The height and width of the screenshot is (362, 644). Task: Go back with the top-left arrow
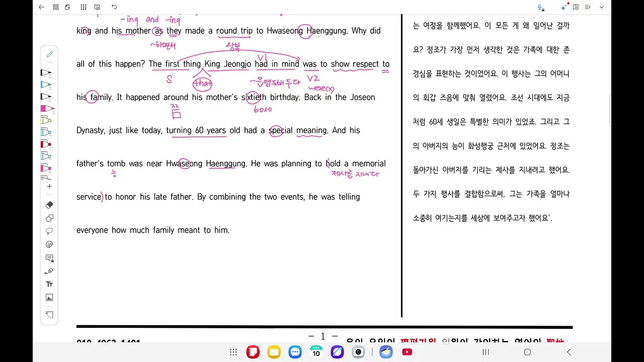tap(41, 7)
